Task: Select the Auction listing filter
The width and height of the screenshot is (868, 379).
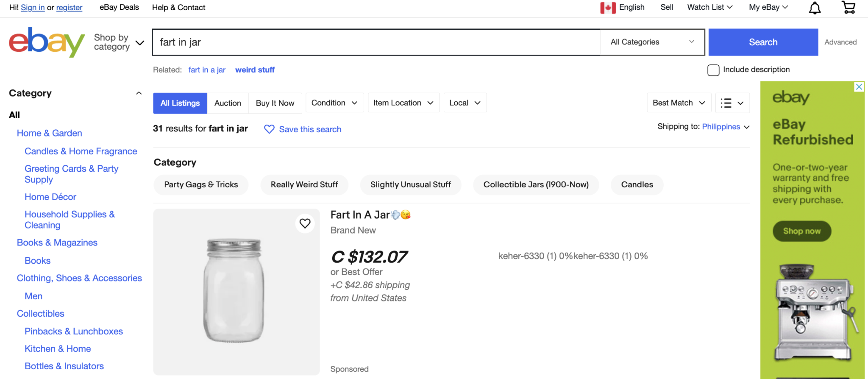Action: 228,103
